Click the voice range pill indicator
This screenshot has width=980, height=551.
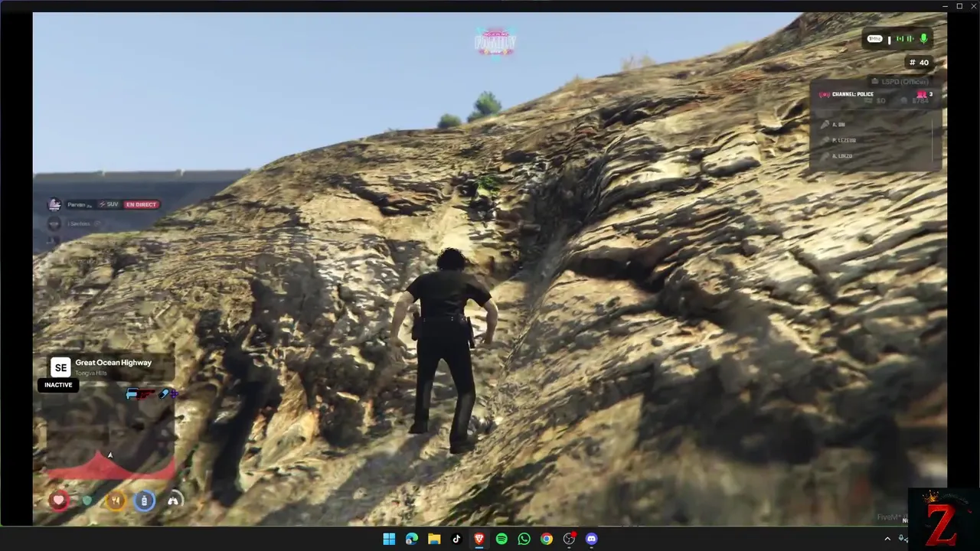874,39
